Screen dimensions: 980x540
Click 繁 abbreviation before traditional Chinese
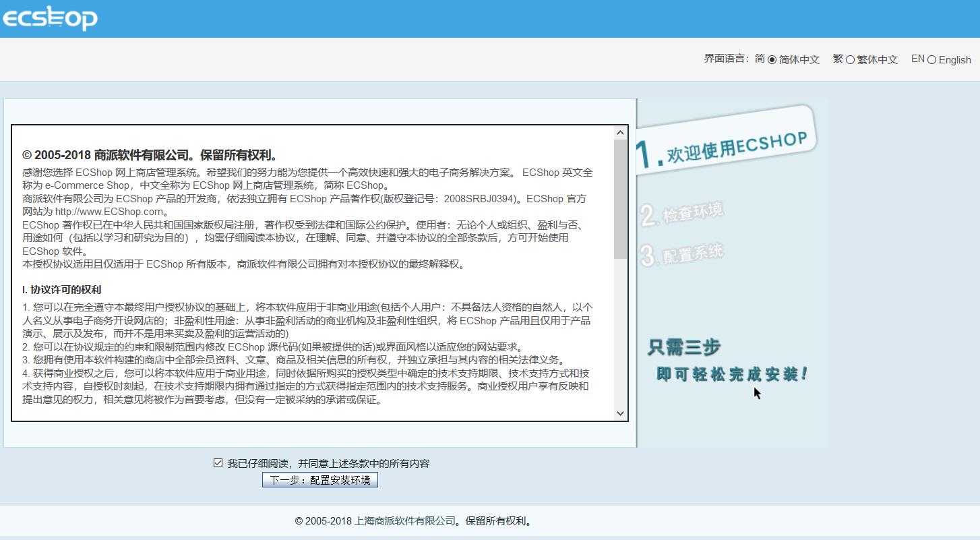click(x=838, y=59)
